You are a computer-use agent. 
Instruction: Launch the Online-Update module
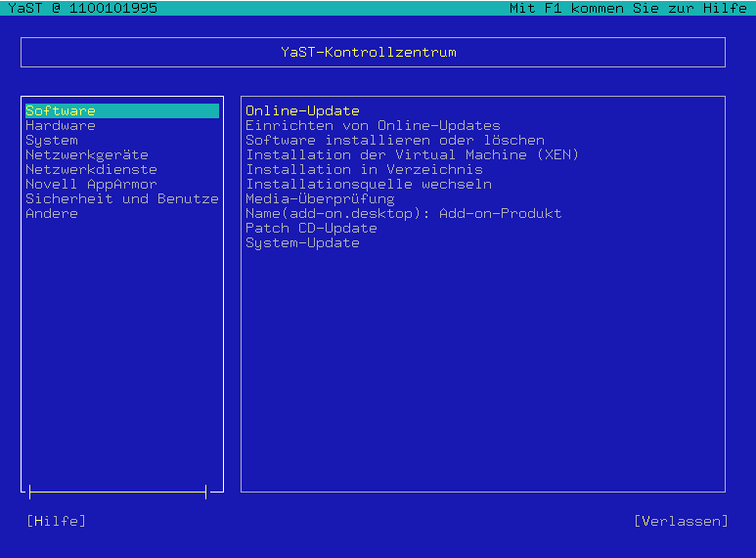pos(302,110)
